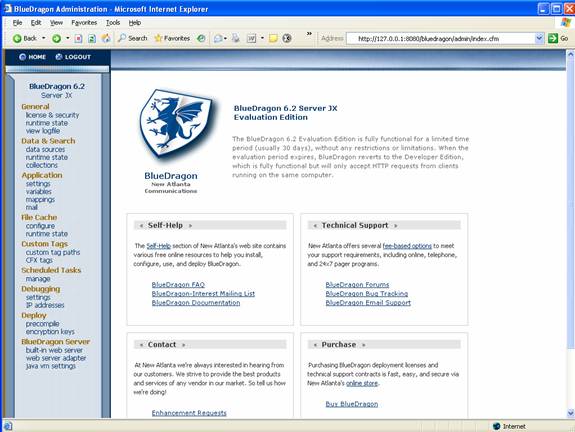Screen dimensions: 575x432
Task: Open Deploy precompile page
Action: click(x=42, y=324)
